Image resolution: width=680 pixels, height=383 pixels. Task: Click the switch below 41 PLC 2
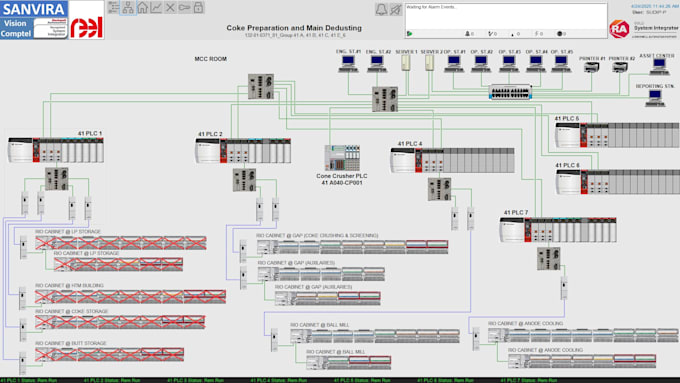pyautogui.click(x=245, y=180)
